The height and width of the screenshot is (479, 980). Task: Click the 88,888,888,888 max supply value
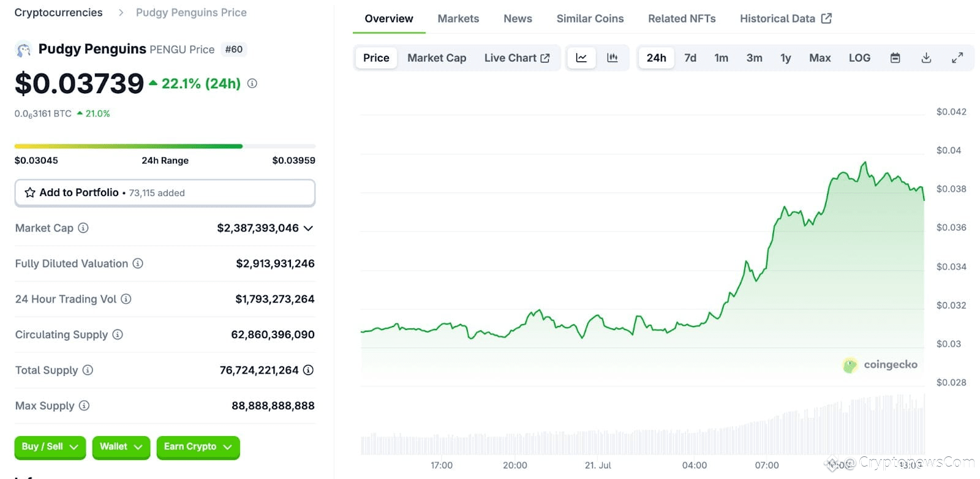coord(273,405)
